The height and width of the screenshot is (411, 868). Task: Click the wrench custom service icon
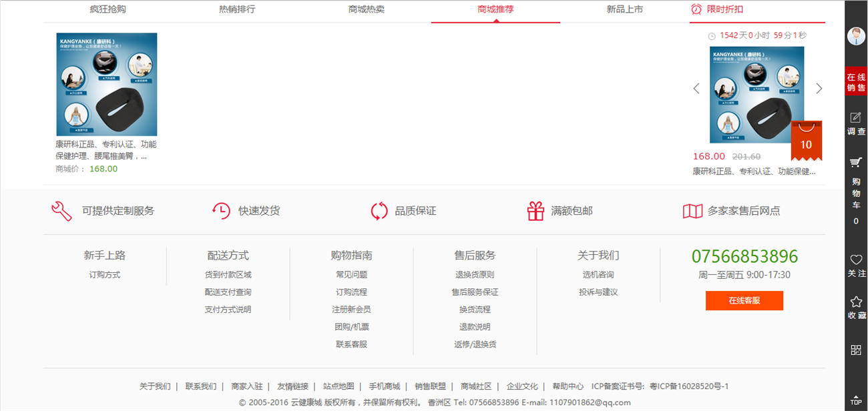tap(61, 211)
